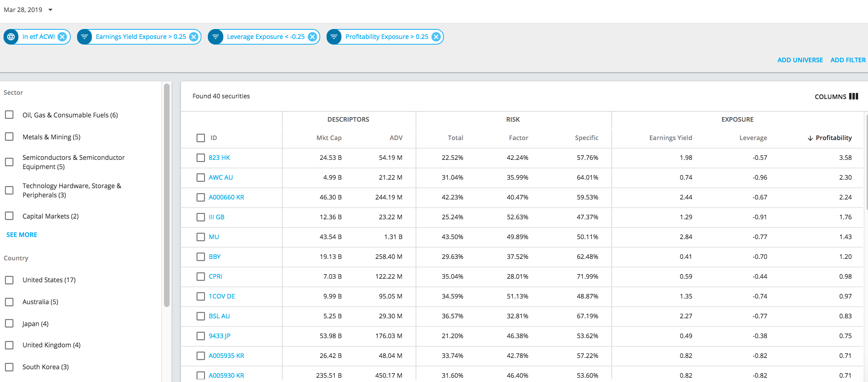This screenshot has height=382, width=868.
Task: Check Australia country filter
Action: click(x=9, y=302)
